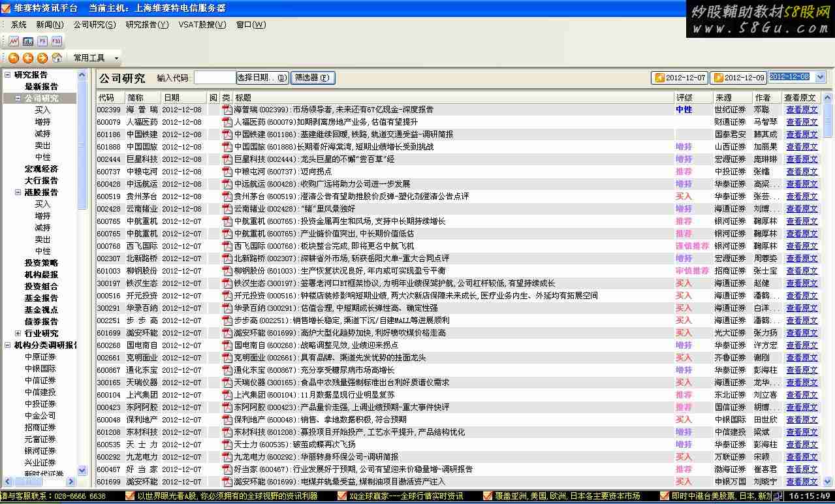
Task: Select 机构晨报 in the tree
Action: click(41, 275)
